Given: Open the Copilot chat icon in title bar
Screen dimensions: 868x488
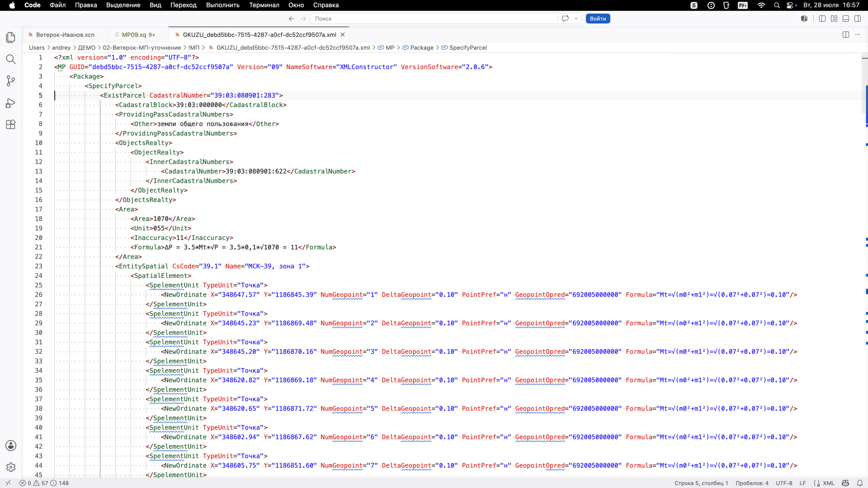Looking at the screenshot, I should coord(565,19).
